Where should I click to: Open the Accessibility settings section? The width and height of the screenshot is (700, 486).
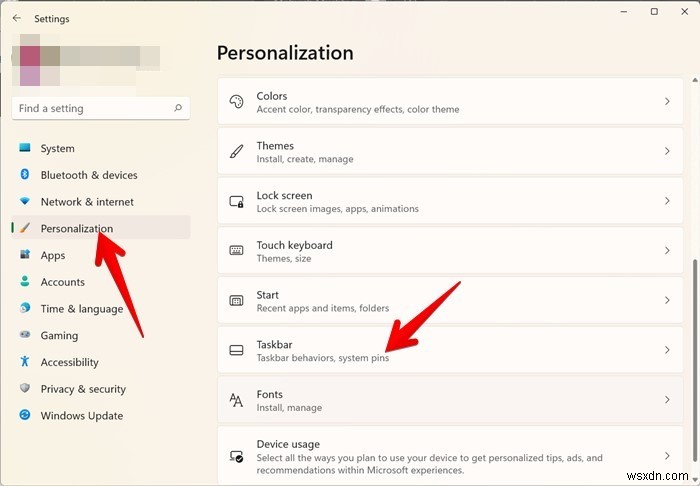pos(69,362)
